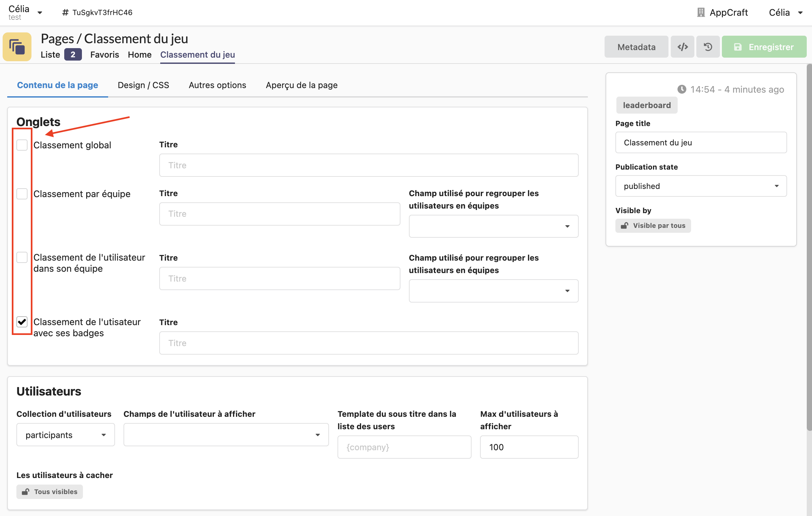Switch to Aperçu de la page tab

pyautogui.click(x=301, y=85)
